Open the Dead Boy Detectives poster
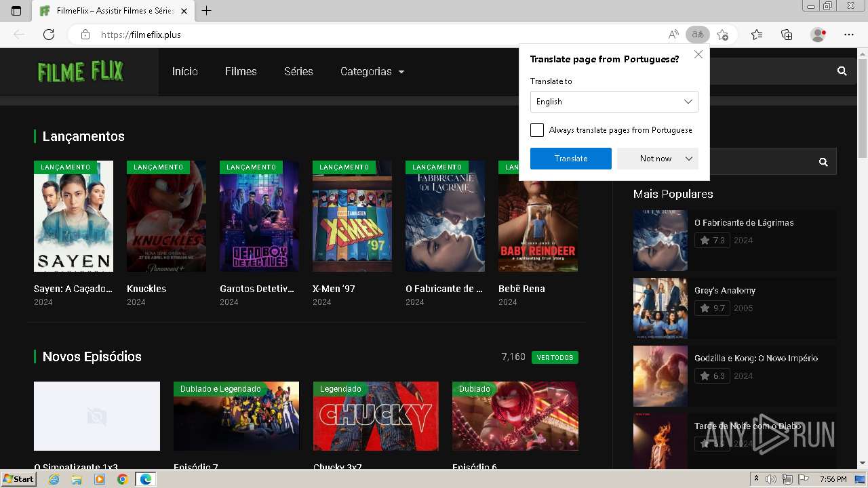 coord(259,216)
